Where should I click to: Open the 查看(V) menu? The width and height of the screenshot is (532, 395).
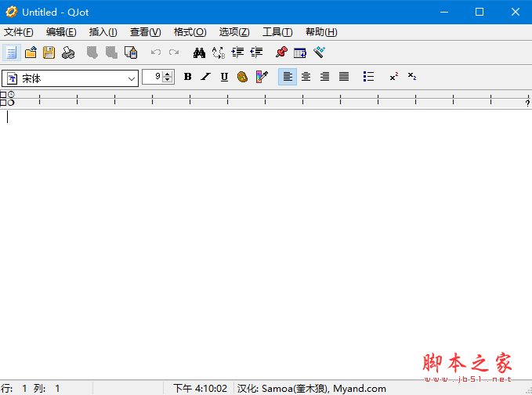145,32
